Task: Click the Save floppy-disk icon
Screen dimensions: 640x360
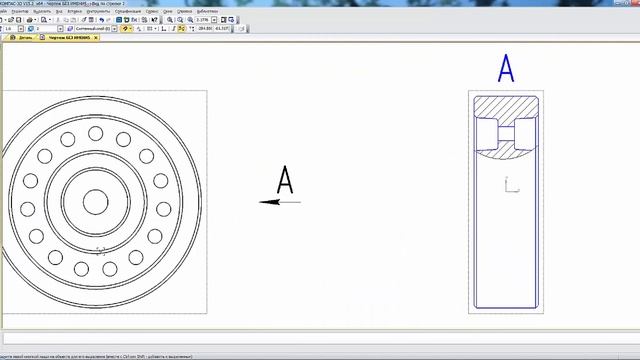Action: [18, 20]
